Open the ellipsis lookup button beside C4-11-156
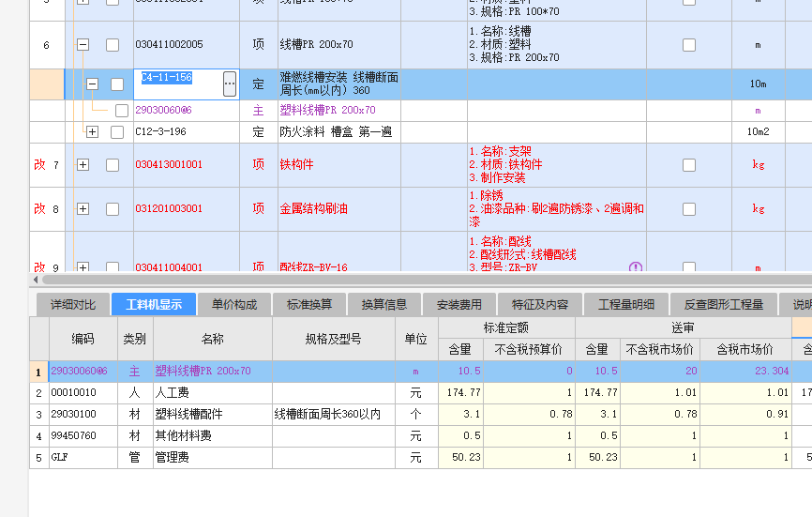Screen dimensions: 812x517 point(230,84)
